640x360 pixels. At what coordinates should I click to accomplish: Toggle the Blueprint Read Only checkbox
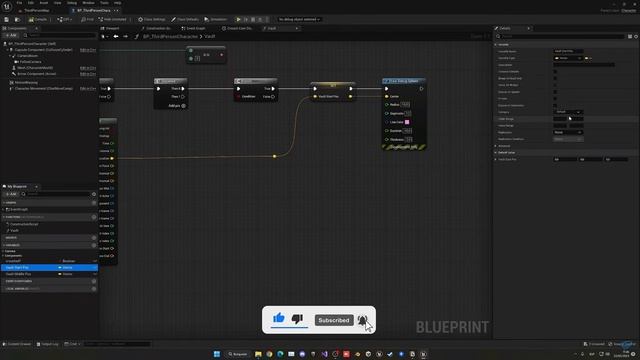click(x=555, y=78)
